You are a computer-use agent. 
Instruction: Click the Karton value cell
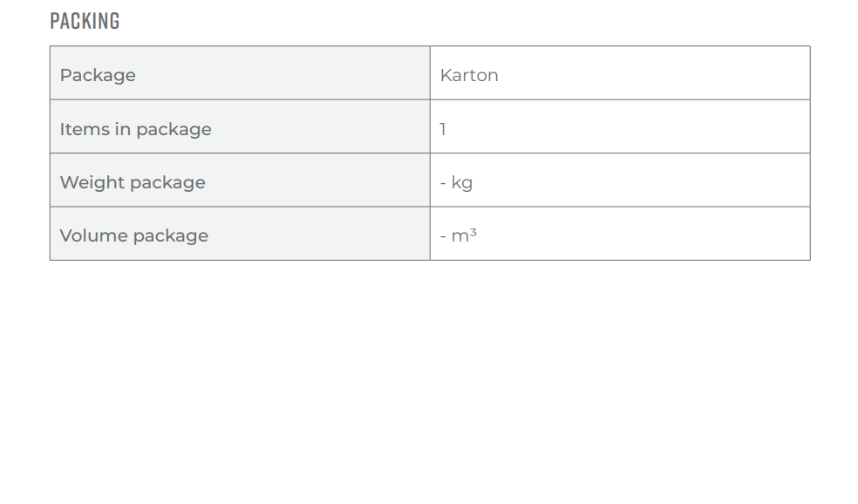point(620,72)
